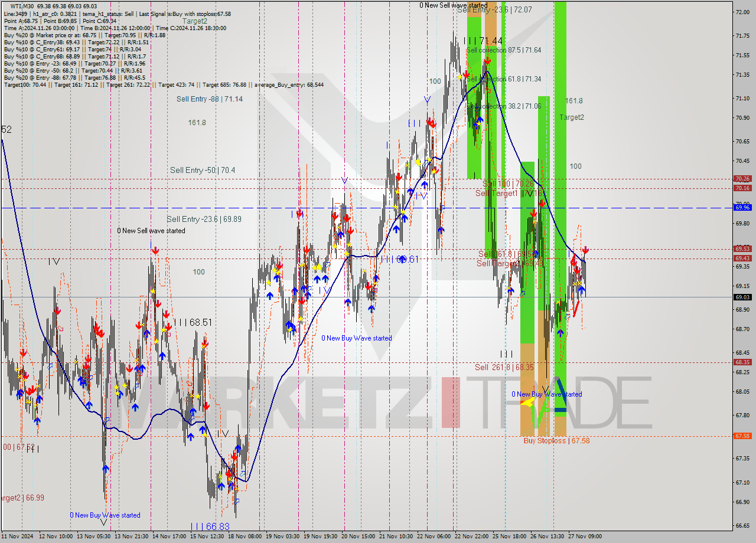Image resolution: width=756 pixels, height=543 pixels.
Task: Select the current price 69.03 axis tag
Action: (x=742, y=297)
